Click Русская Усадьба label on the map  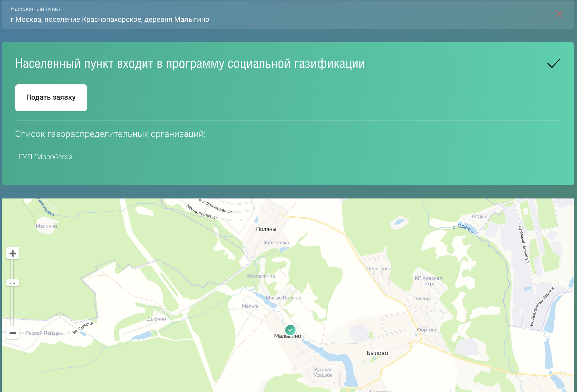tap(323, 372)
